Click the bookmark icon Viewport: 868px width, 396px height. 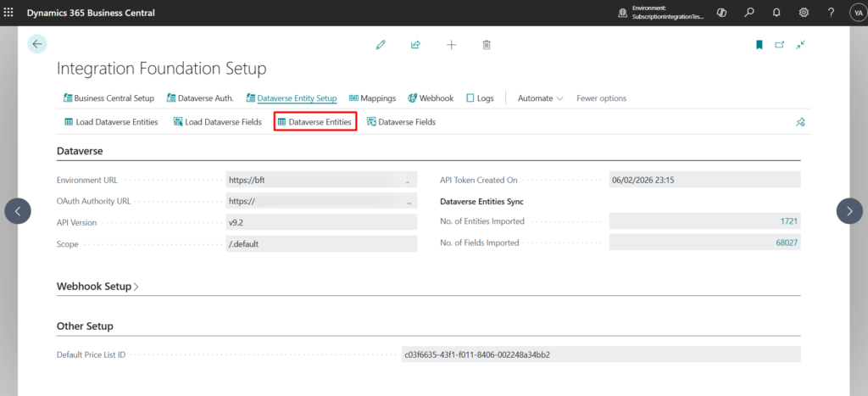(x=759, y=45)
